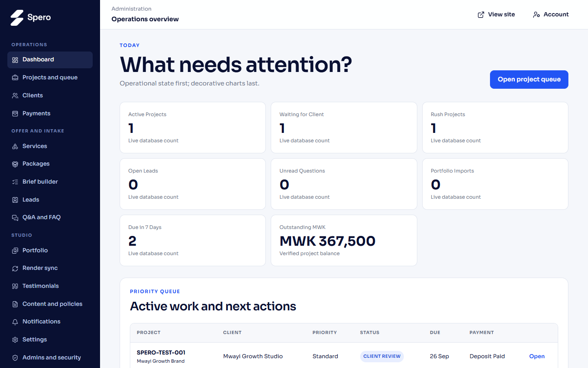Click the STATUS column header
Image resolution: width=588 pixels, height=368 pixels.
pos(370,333)
